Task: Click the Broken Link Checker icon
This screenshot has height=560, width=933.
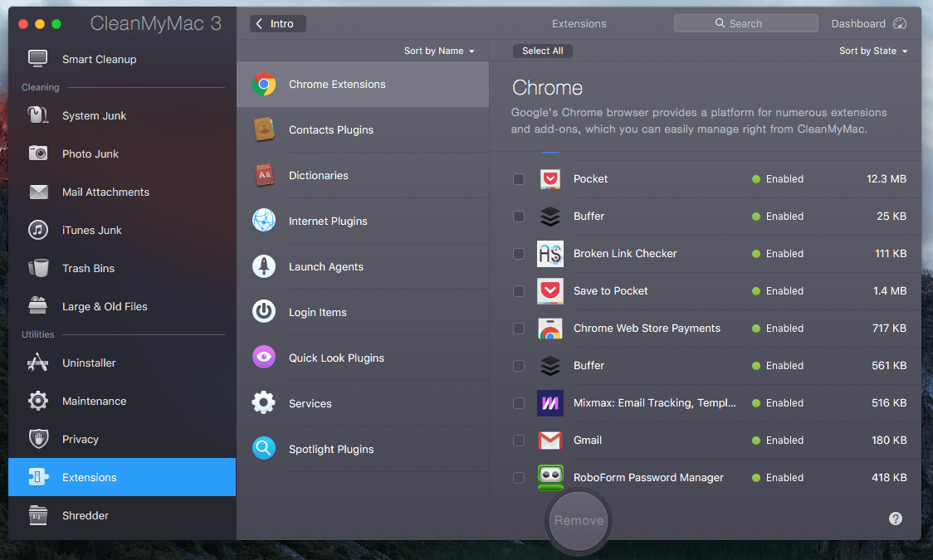Action: click(x=550, y=254)
